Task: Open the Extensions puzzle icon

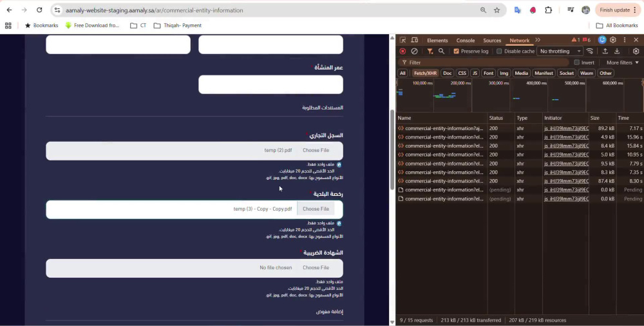Action: tap(548, 10)
